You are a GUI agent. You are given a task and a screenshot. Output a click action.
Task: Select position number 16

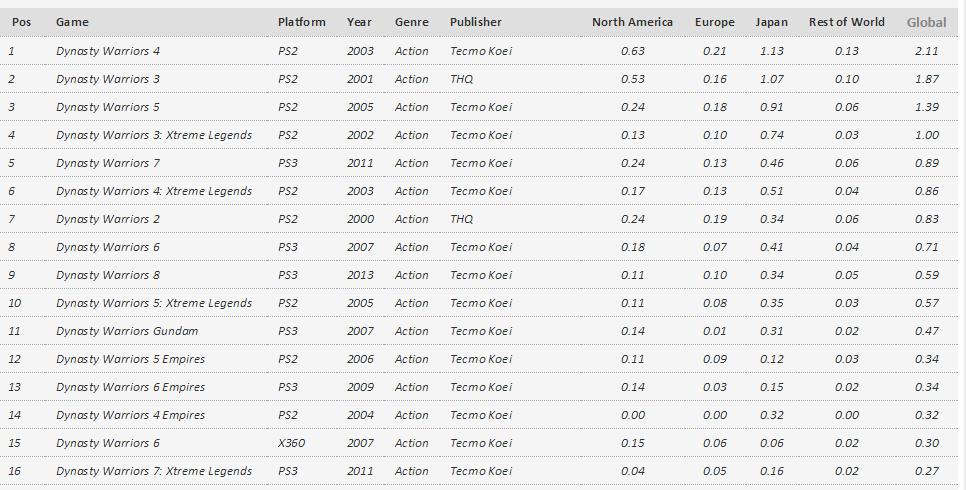point(14,472)
